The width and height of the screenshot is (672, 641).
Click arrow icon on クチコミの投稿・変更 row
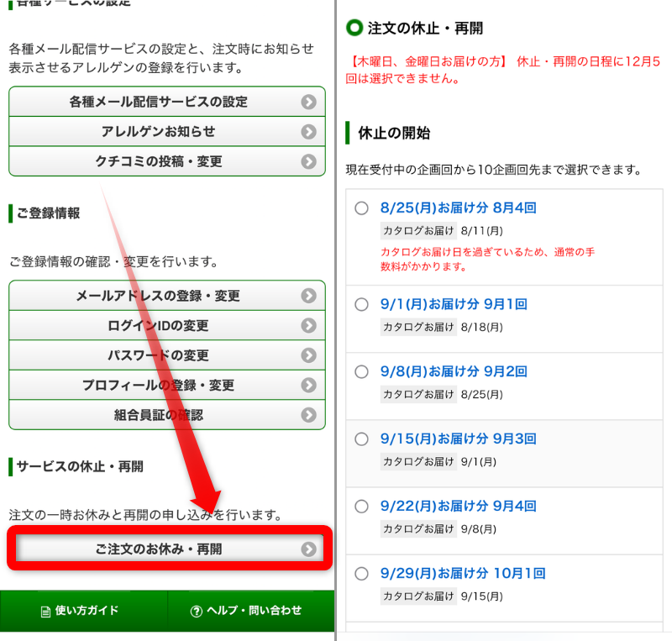click(308, 161)
